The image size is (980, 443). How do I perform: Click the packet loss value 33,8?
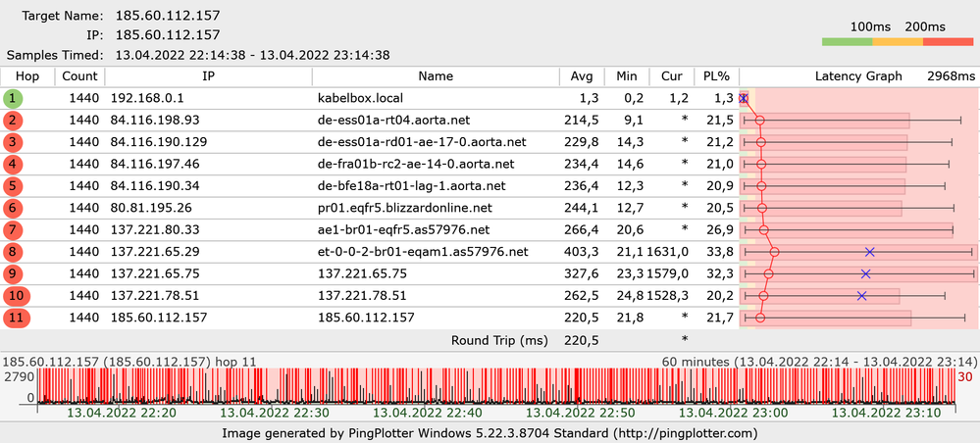tap(721, 252)
